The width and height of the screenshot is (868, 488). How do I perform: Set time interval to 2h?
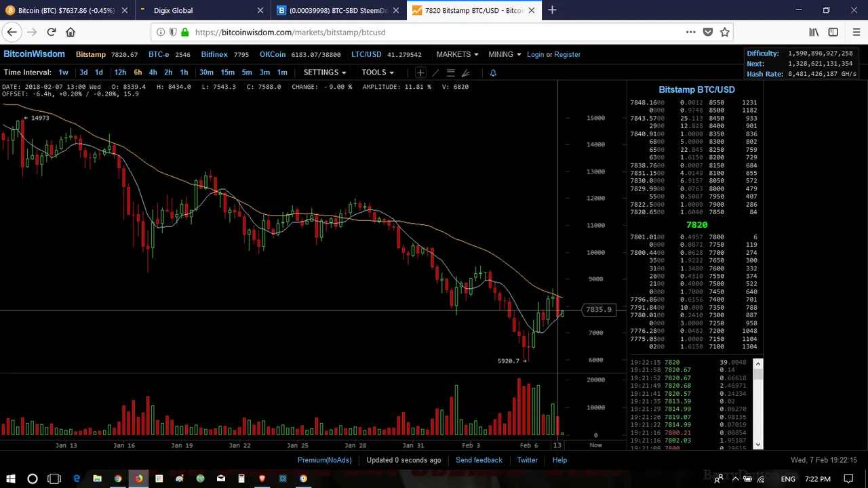coord(168,73)
